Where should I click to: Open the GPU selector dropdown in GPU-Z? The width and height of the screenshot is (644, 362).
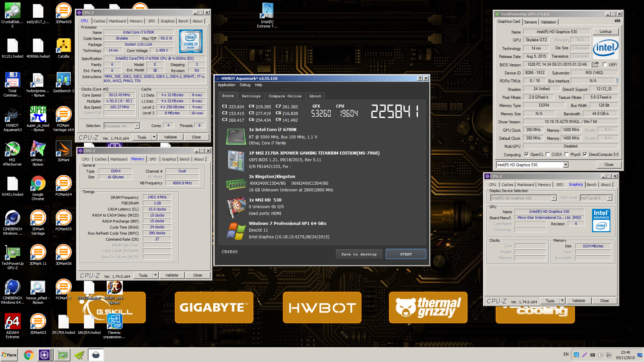pos(566,165)
